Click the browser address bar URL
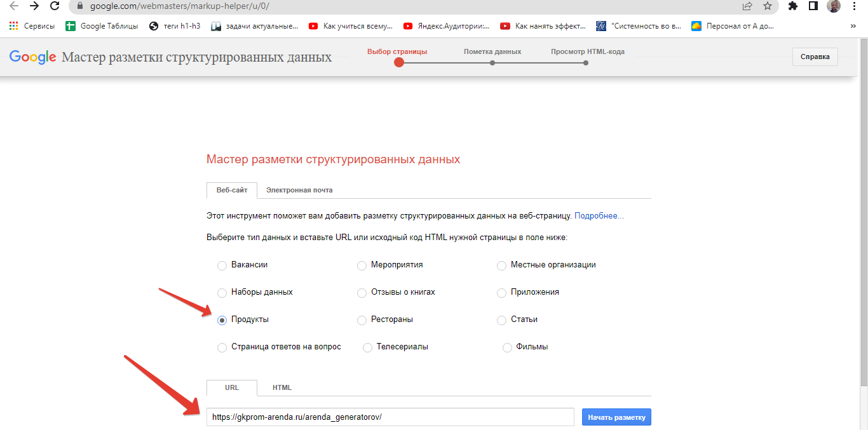868x430 pixels. 179,6
